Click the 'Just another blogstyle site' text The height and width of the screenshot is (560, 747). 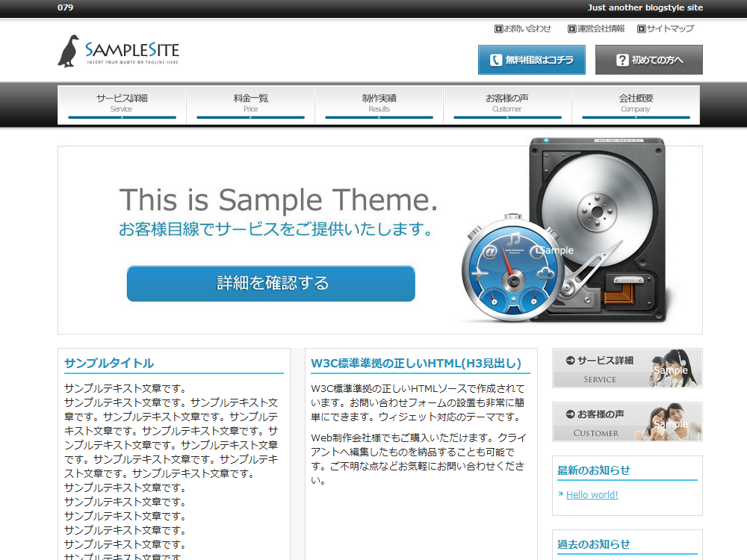(x=645, y=7)
